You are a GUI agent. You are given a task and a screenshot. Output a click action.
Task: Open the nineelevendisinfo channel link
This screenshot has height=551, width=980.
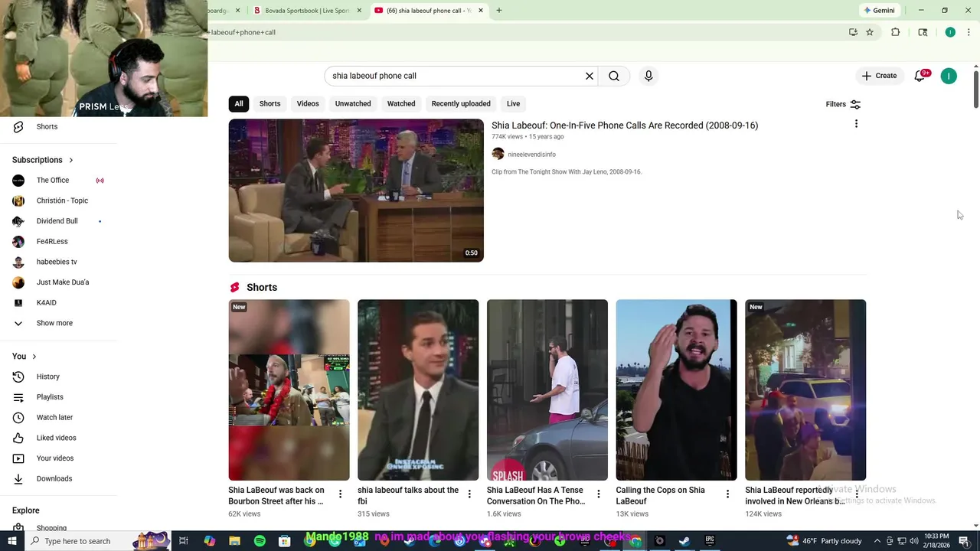(531, 155)
